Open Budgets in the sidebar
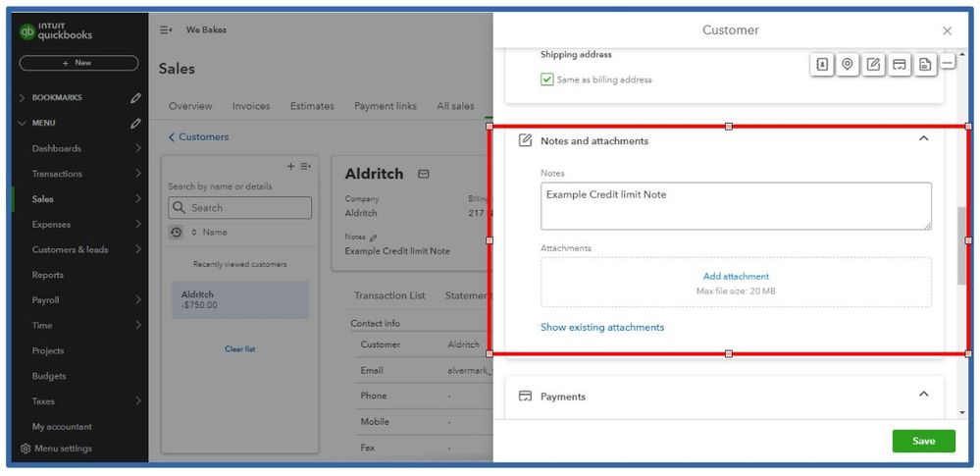Image resolution: width=980 pixels, height=476 pixels. coord(49,376)
